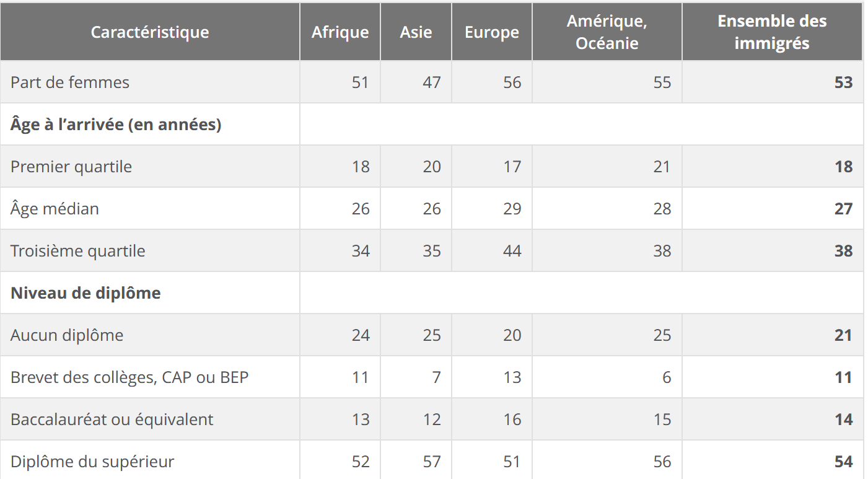This screenshot has width=868, height=479.
Task: Select the Amérique, Océanie column header
Action: click(607, 32)
